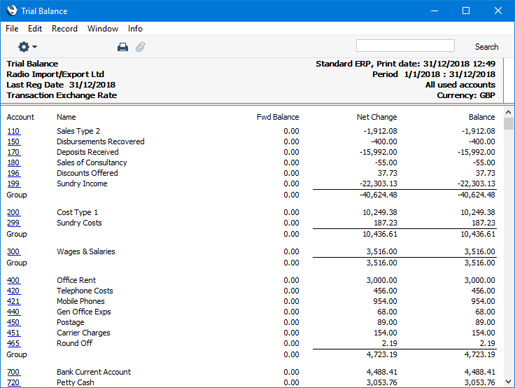Click the Search button
The width and height of the screenshot is (515, 388).
click(x=486, y=47)
